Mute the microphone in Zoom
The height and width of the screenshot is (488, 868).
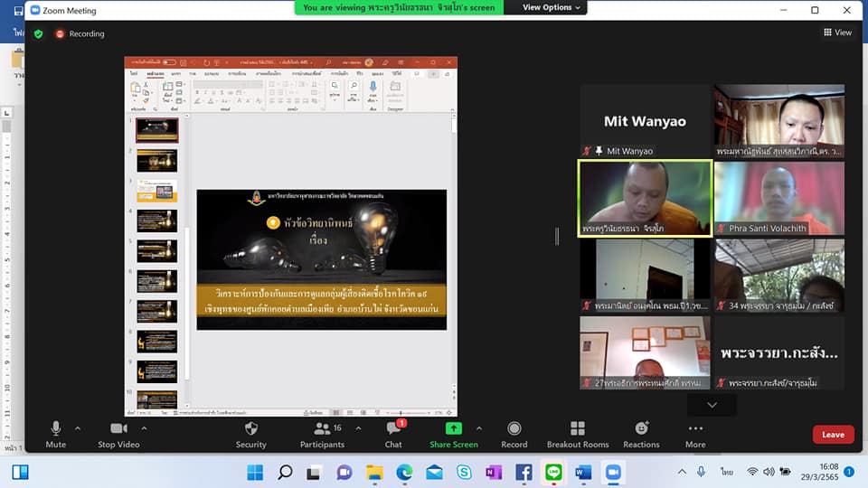click(55, 435)
